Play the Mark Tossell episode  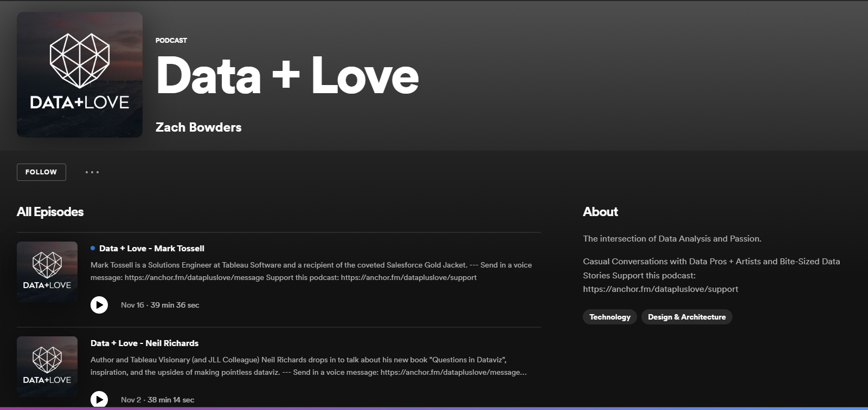[99, 305]
